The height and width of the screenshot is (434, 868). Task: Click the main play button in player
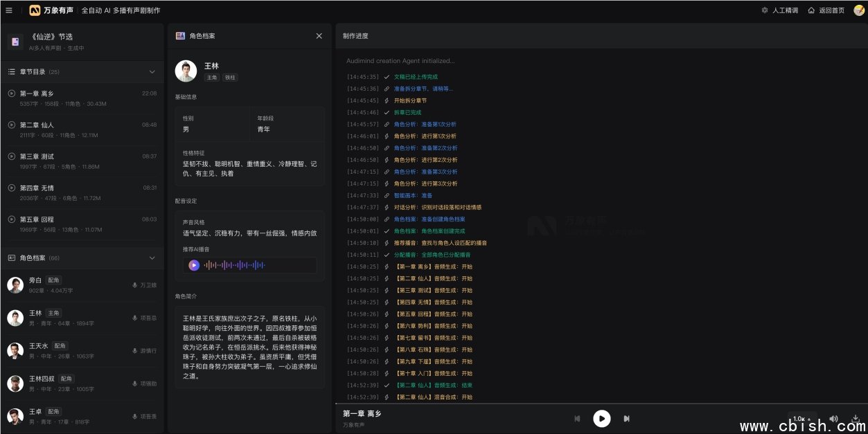(x=601, y=419)
